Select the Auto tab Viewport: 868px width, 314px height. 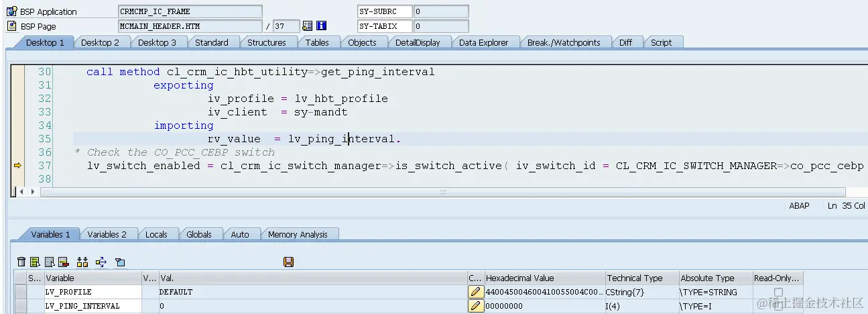(x=240, y=234)
